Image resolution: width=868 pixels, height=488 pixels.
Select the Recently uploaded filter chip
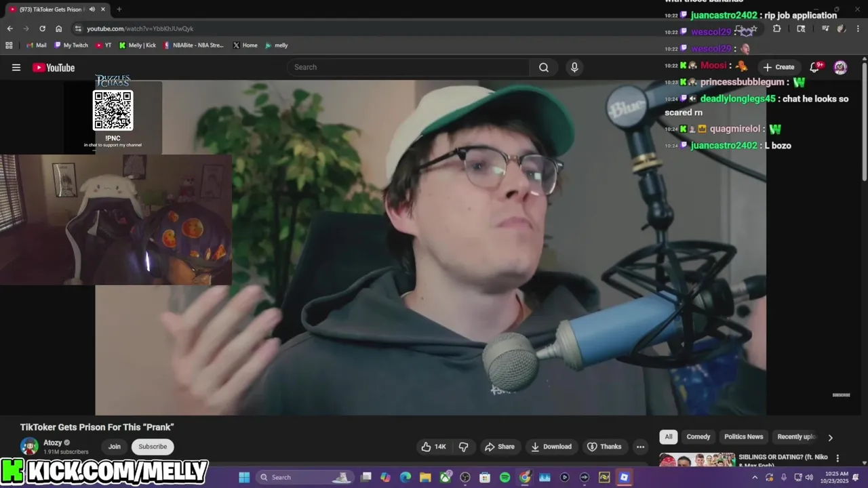pos(796,436)
